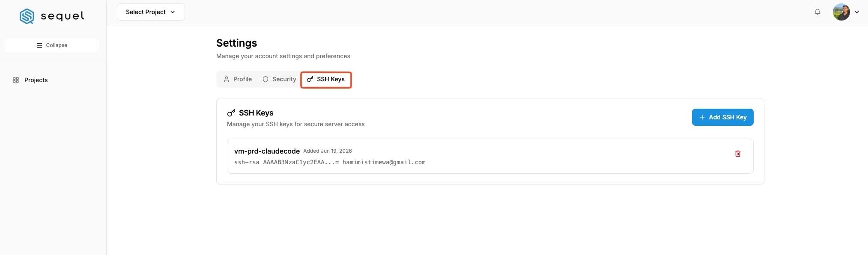Image resolution: width=868 pixels, height=255 pixels.
Task: Click the Add SSH Key button
Action: [x=722, y=117]
